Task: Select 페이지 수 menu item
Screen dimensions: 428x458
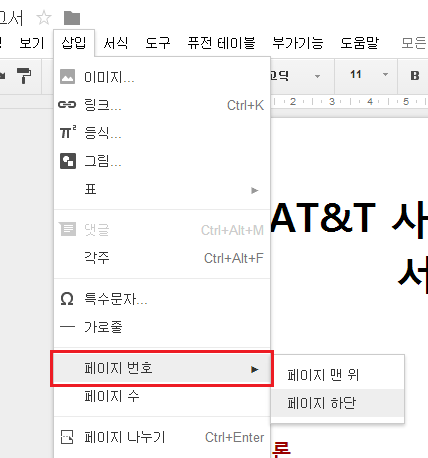Action: pyautogui.click(x=162, y=396)
